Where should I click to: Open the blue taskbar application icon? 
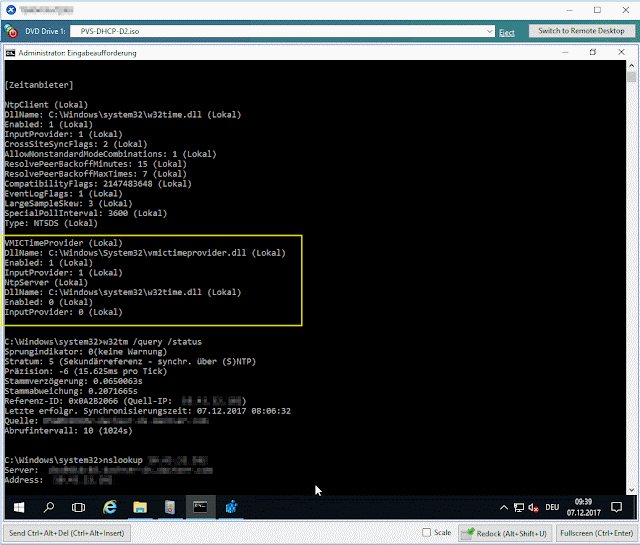pyautogui.click(x=231, y=507)
